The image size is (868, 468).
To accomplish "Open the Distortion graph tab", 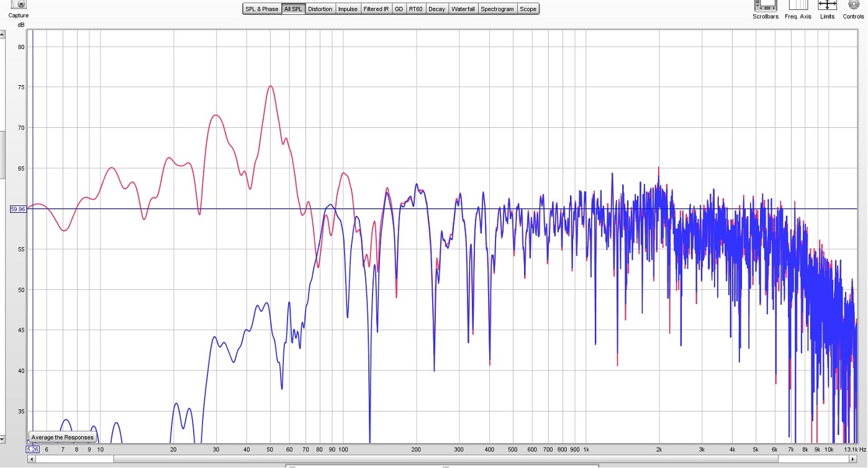I will tap(320, 9).
